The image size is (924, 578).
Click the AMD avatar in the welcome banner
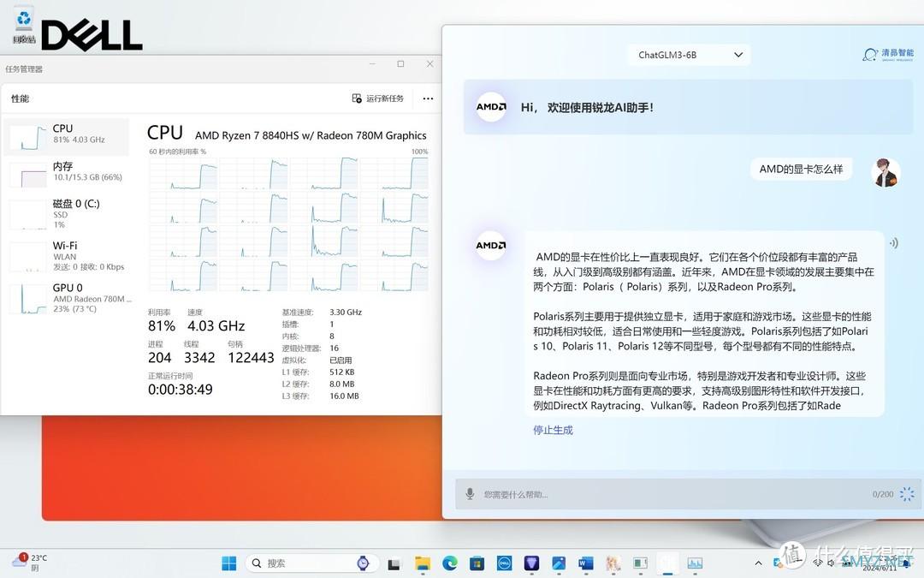491,107
